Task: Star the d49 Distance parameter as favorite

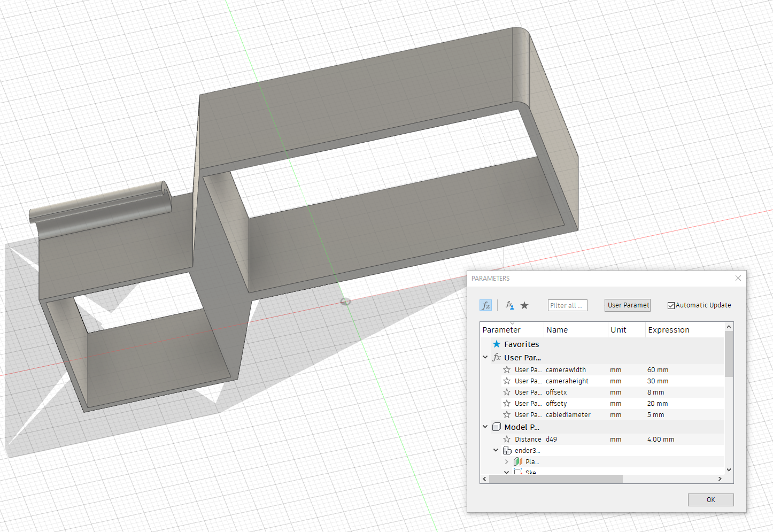Action: tap(507, 439)
